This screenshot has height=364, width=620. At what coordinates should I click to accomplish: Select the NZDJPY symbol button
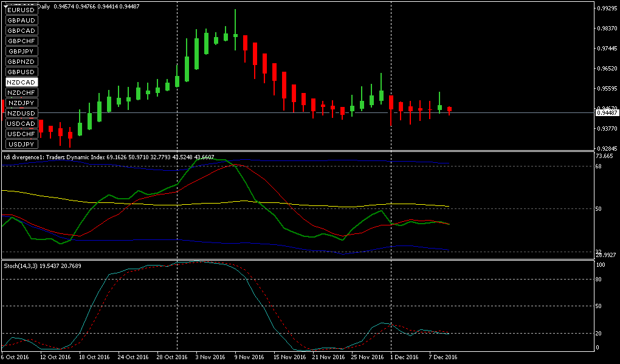[x=22, y=103]
